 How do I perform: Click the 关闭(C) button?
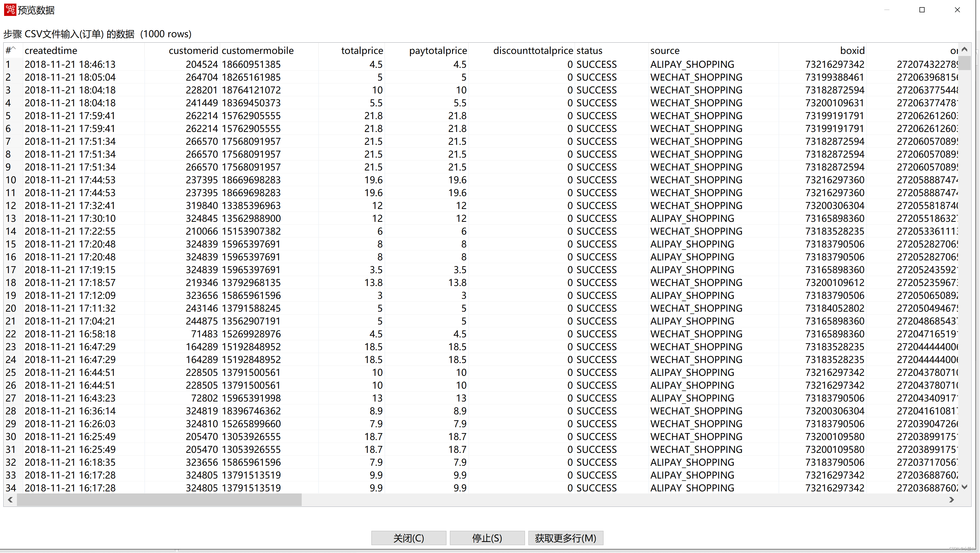408,538
